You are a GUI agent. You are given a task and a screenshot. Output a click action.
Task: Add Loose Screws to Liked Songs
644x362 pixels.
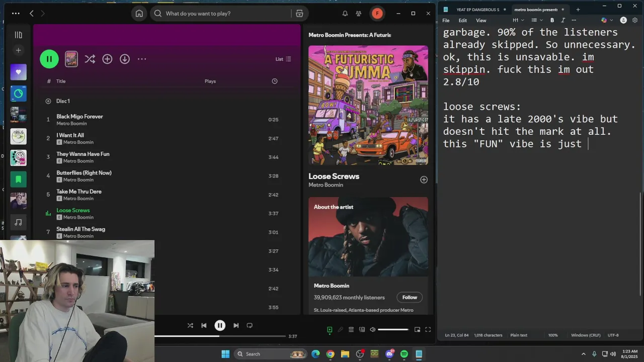point(424,179)
